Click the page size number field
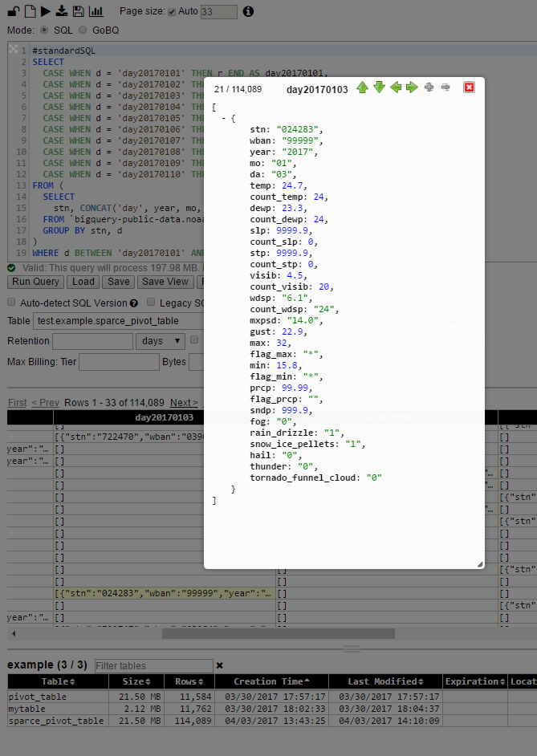This screenshot has width=537, height=756. click(219, 11)
